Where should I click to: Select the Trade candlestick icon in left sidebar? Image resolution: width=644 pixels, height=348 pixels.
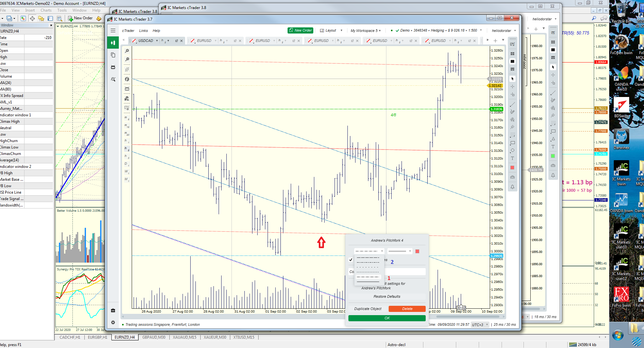pyautogui.click(x=113, y=43)
